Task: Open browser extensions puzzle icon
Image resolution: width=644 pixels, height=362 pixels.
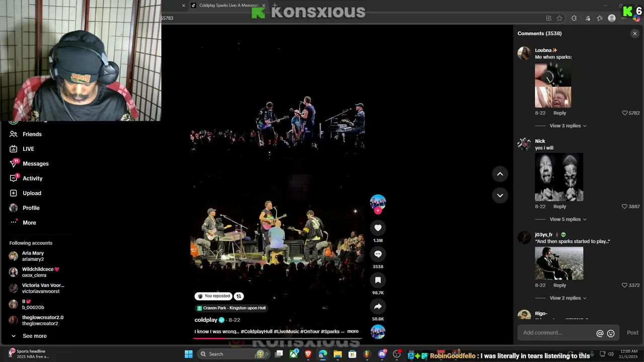Action: (x=574, y=18)
